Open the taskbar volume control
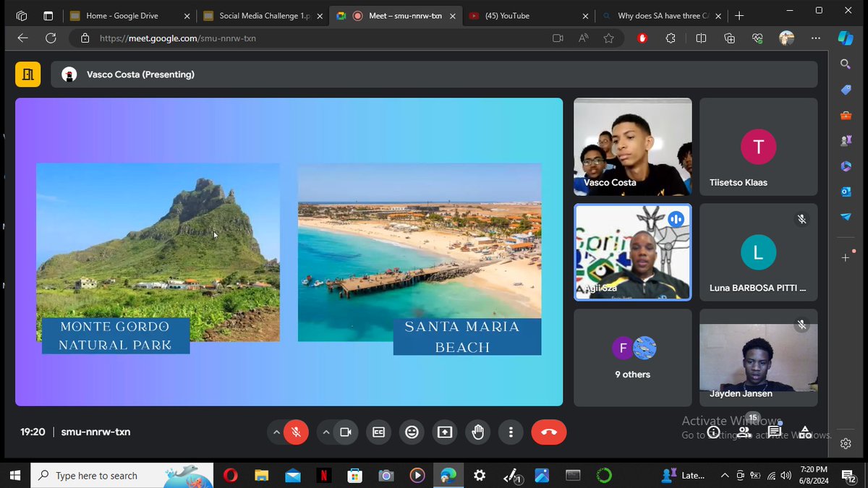Screen dimensions: 868x488 click(x=787, y=475)
